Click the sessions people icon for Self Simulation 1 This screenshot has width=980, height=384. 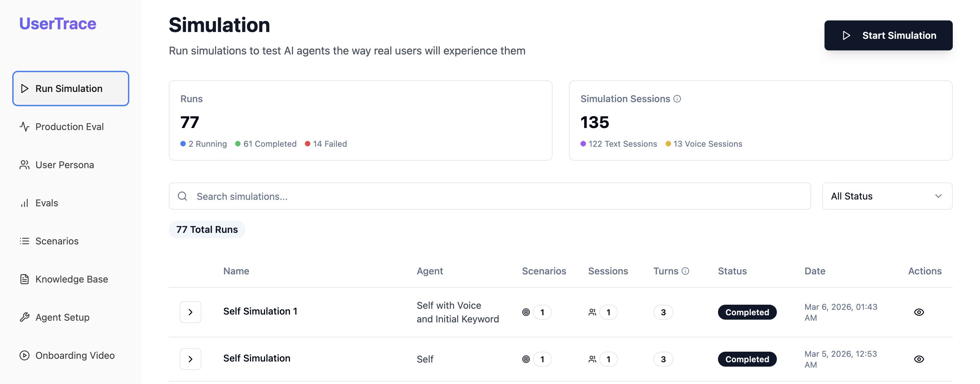pyautogui.click(x=592, y=312)
